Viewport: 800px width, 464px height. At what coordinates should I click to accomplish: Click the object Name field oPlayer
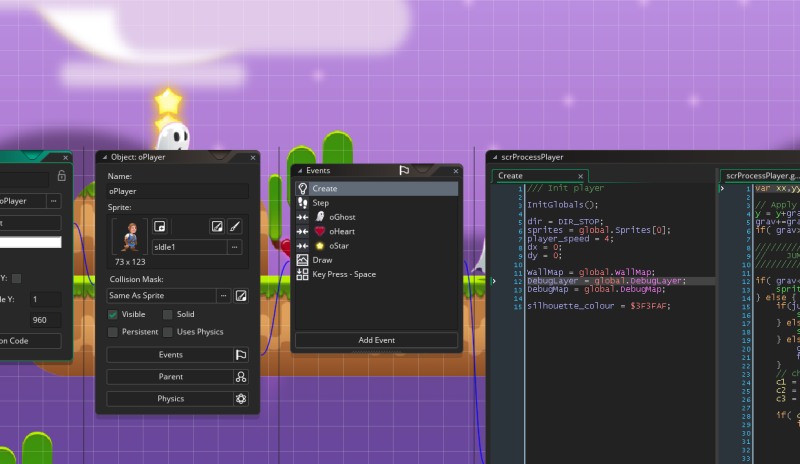(x=178, y=191)
